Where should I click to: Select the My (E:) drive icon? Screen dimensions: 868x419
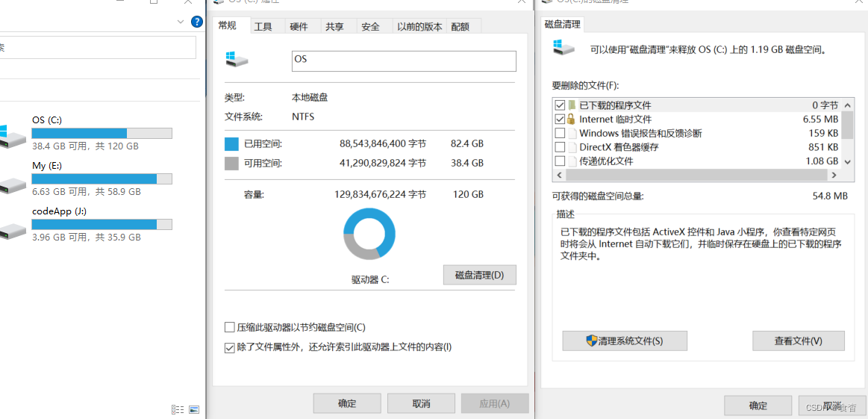[10, 185]
